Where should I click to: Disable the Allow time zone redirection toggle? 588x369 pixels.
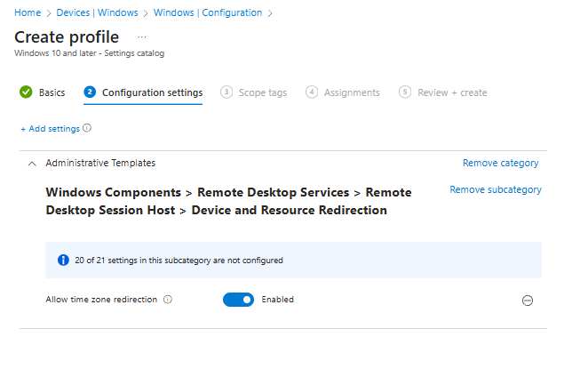pos(238,300)
